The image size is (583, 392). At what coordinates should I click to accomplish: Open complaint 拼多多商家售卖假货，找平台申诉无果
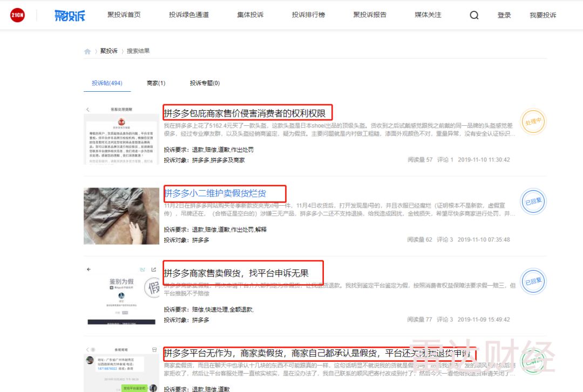click(236, 273)
